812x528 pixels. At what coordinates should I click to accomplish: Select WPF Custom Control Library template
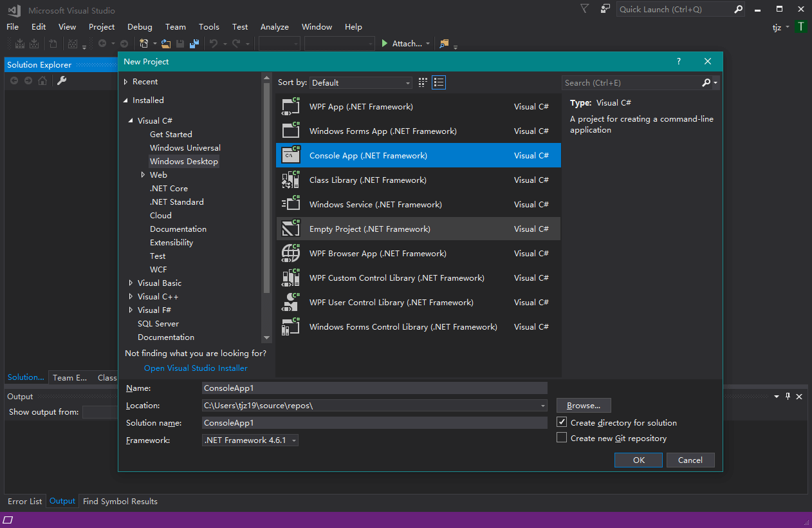click(418, 278)
